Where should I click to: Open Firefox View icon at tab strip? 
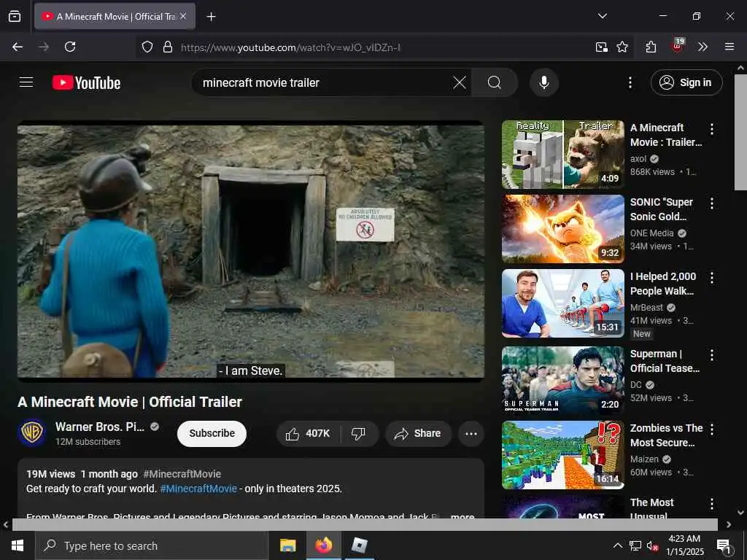click(x=15, y=16)
